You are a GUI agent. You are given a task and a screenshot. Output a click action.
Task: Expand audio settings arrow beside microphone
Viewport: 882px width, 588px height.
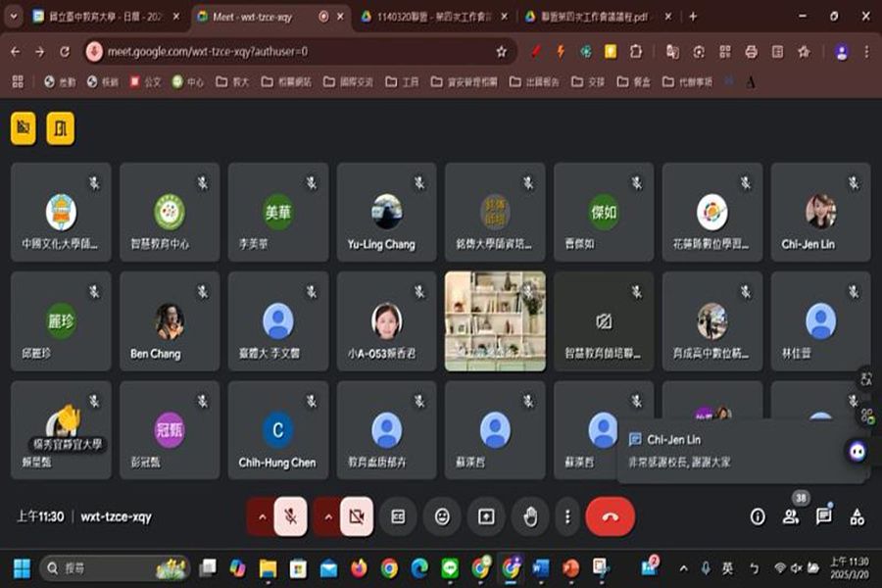(x=262, y=516)
